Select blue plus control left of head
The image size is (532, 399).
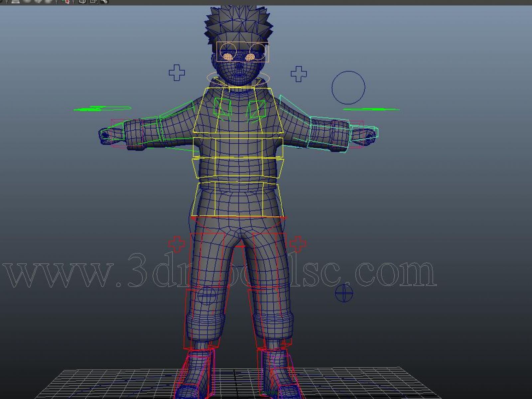[177, 72]
